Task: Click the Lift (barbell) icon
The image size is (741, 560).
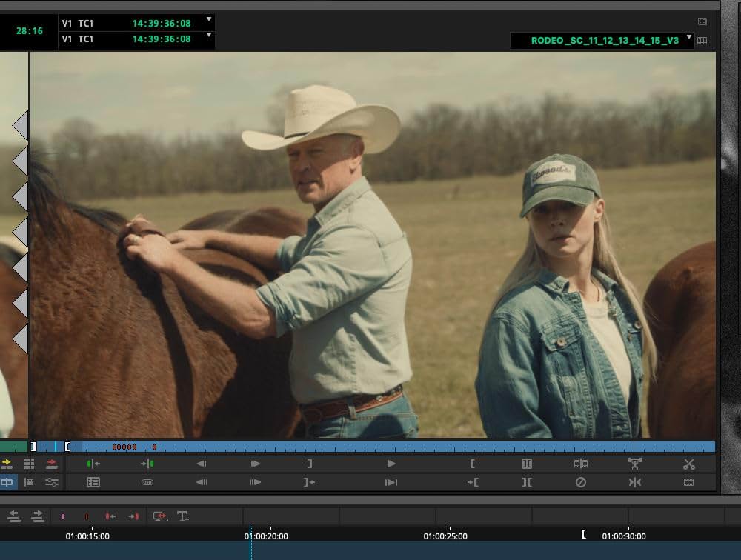Action: coord(634,464)
